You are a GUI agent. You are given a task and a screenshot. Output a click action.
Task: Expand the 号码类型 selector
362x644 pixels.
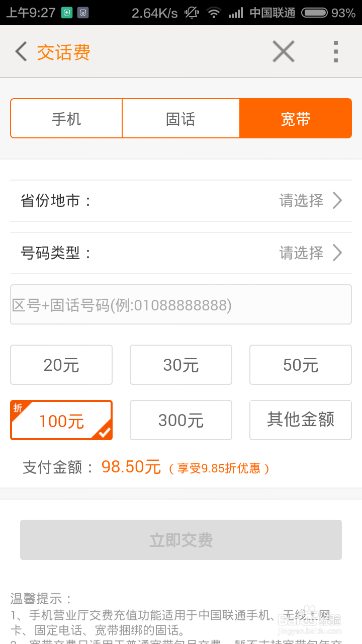(181, 253)
